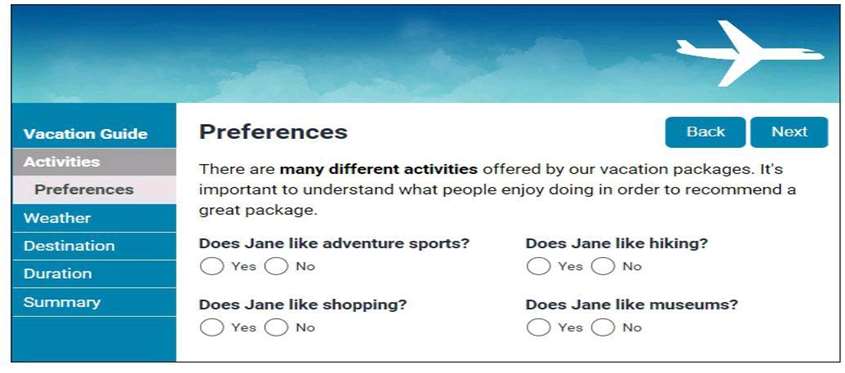The image size is (845, 373).
Task: Click the Preferences page heading
Action: (273, 132)
